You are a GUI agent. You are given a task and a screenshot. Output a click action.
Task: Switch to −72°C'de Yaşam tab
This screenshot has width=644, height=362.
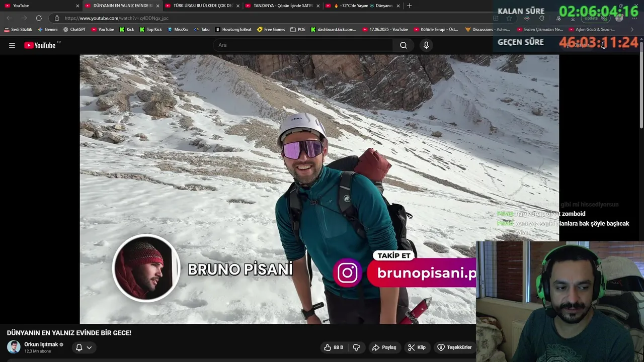click(x=362, y=6)
